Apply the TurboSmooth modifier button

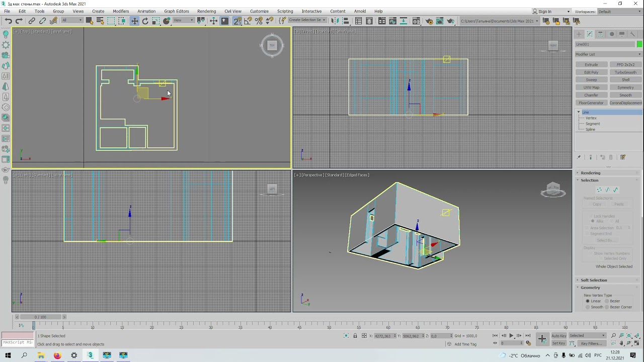click(x=625, y=72)
